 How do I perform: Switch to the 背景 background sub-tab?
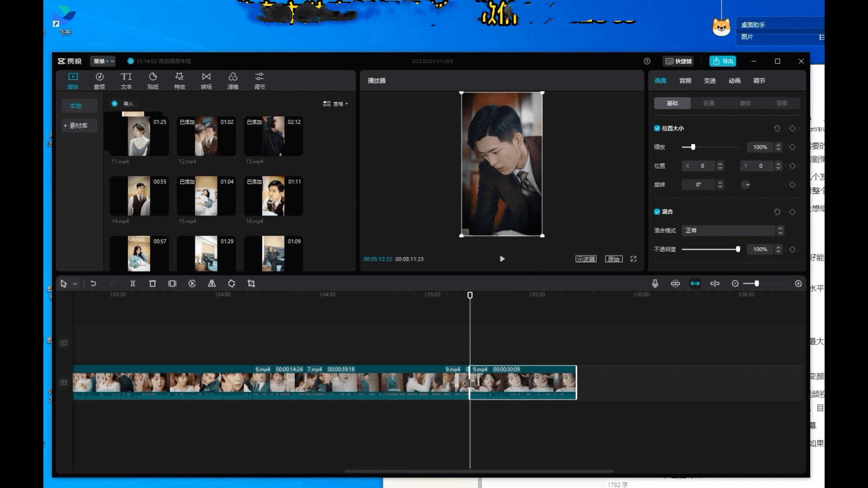tap(782, 103)
